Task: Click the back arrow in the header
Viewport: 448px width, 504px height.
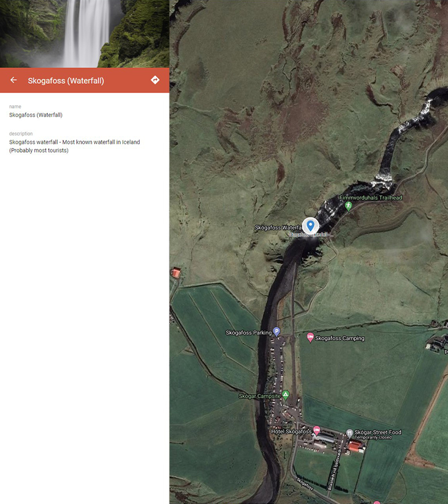Action: (x=13, y=80)
